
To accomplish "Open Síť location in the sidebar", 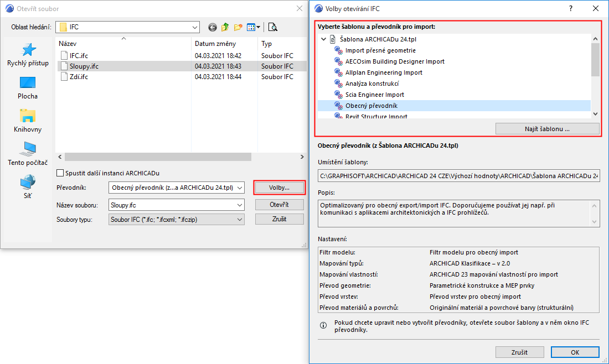I will coord(28,187).
